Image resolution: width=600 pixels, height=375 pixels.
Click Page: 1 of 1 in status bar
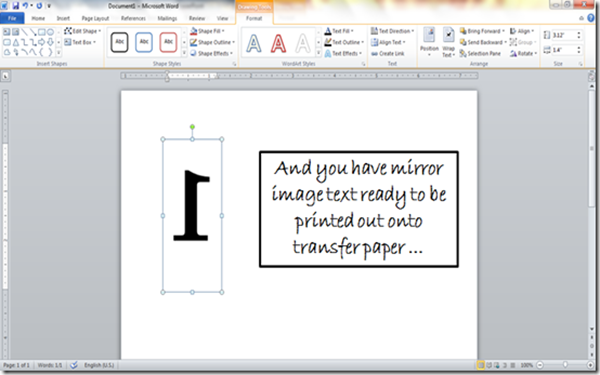[x=16, y=365]
